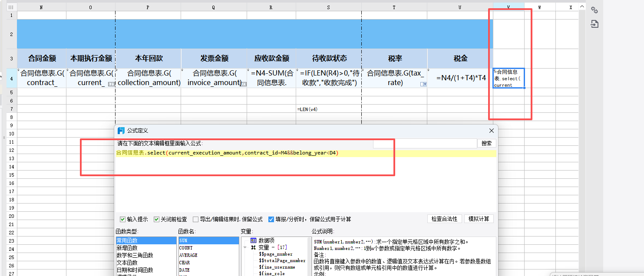
Task: Click the select-all grid corner icon
Action: pyautogui.click(x=11, y=7)
